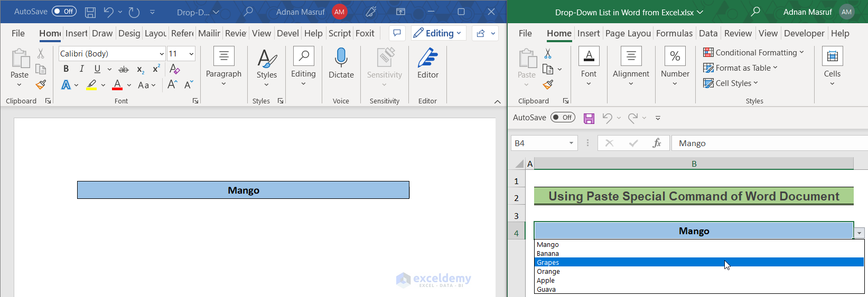Viewport: 868px width, 297px height.
Task: Select column B header in Excel
Action: click(x=694, y=164)
